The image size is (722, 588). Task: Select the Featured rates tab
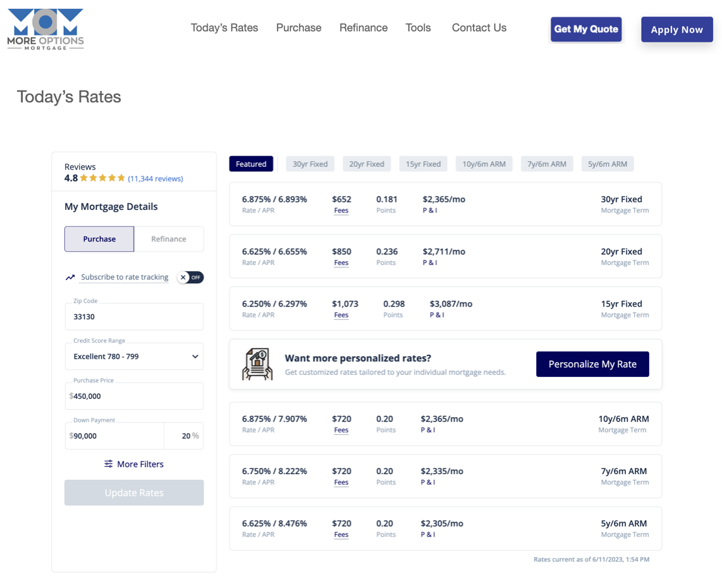tap(251, 164)
